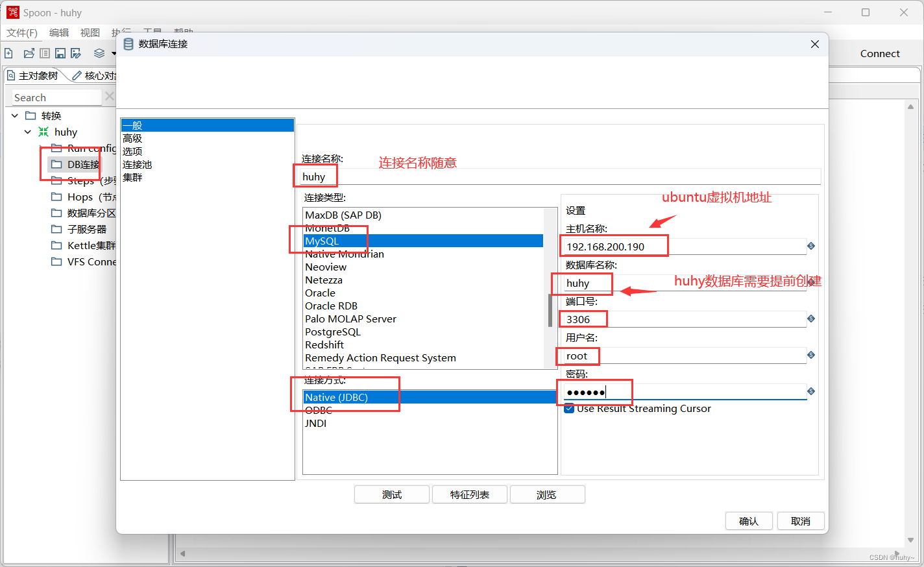
Task: Click the 取消 button
Action: (801, 521)
